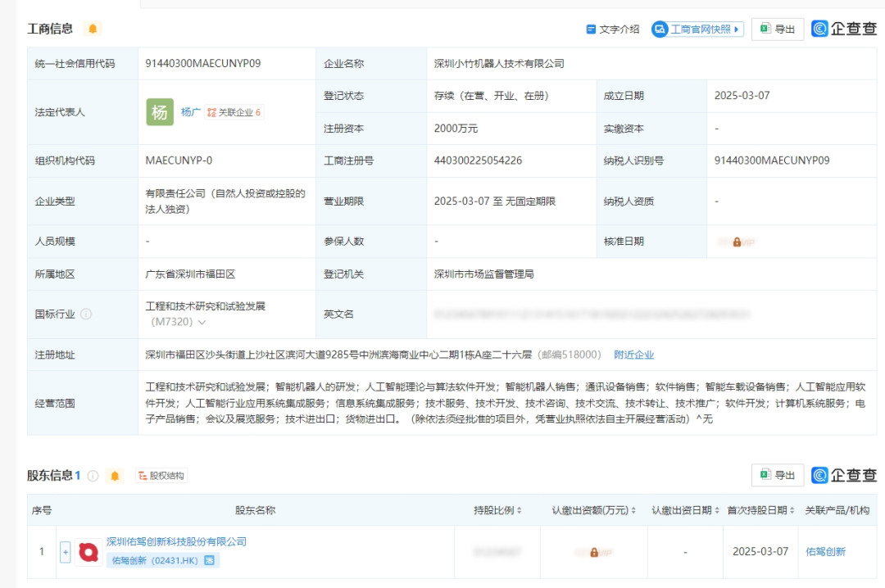Open 佑驾创新 related product link
The width and height of the screenshot is (885, 588).
click(x=825, y=552)
